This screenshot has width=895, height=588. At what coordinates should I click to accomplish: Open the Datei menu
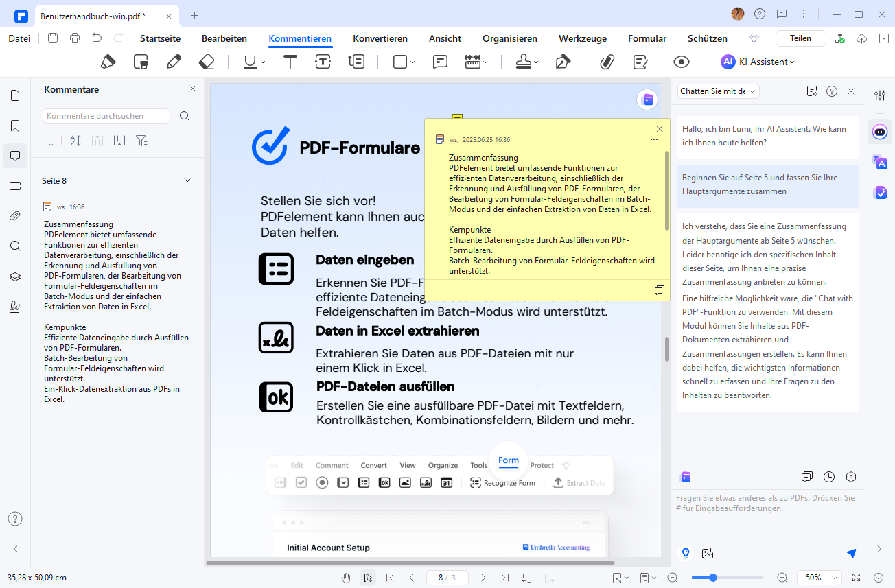[x=19, y=38]
